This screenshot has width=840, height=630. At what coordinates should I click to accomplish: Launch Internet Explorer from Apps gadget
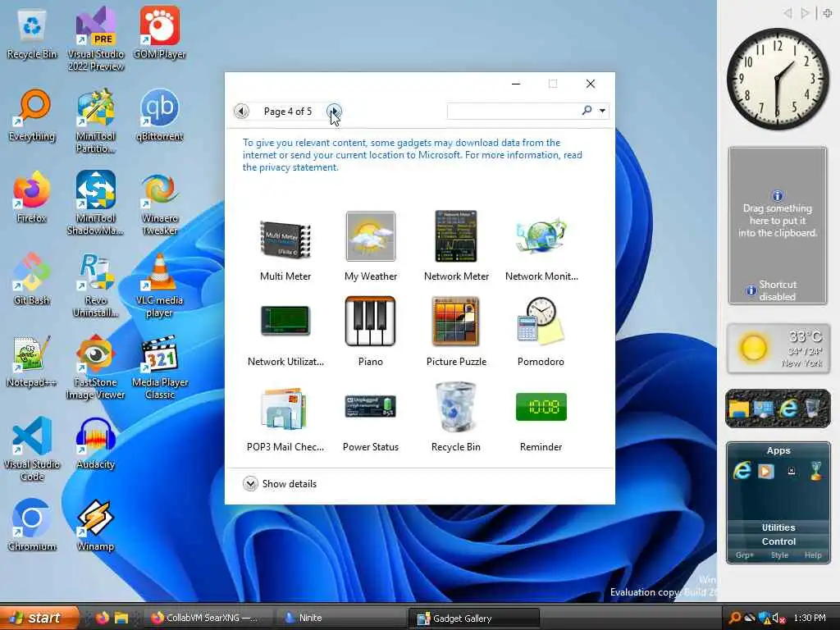pos(742,471)
